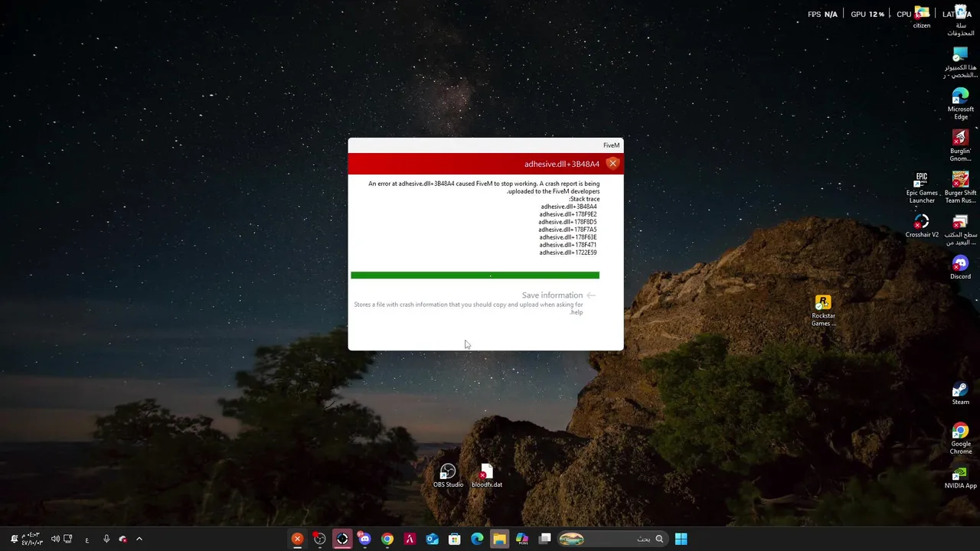Image resolution: width=980 pixels, height=551 pixels.
Task: Click the microphone tray icon
Action: (106, 539)
